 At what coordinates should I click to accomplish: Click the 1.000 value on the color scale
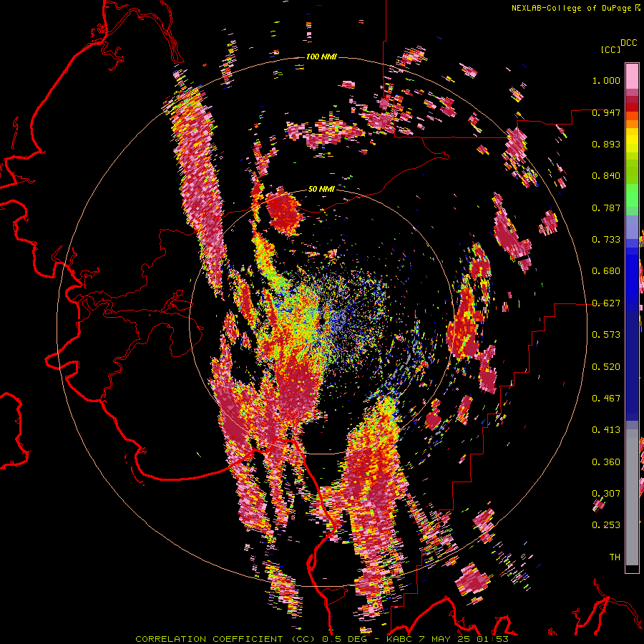click(606, 80)
